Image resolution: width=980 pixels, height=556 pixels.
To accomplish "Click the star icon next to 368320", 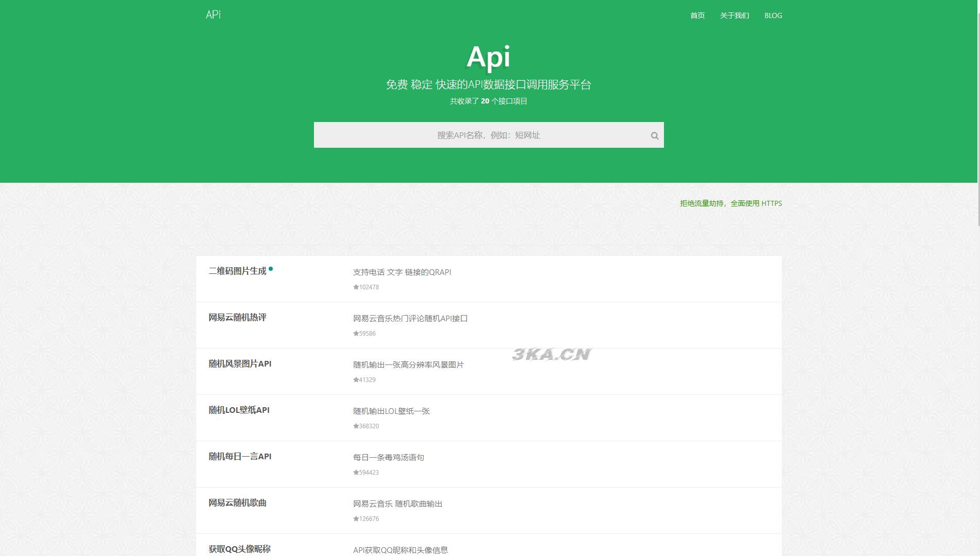I will point(356,426).
